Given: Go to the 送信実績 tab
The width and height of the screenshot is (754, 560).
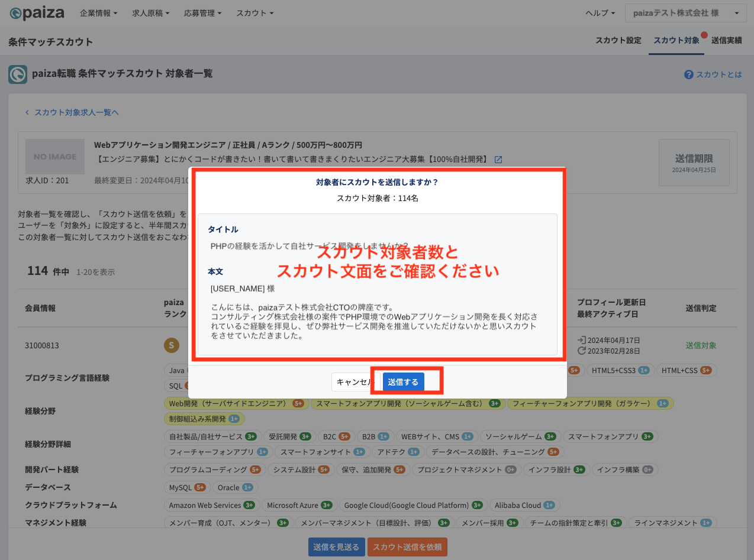Looking at the screenshot, I should coord(727,40).
